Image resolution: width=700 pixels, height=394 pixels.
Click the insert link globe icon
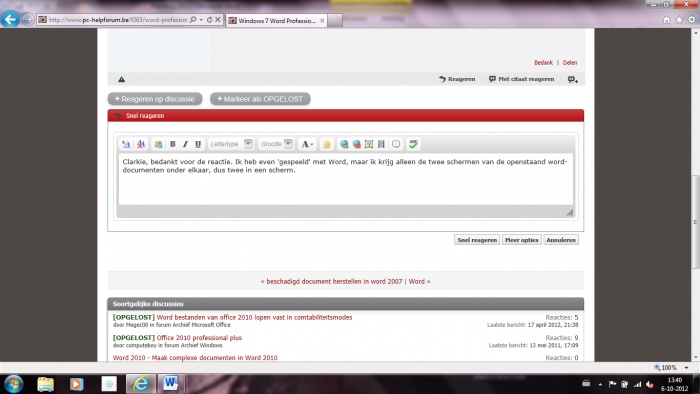pos(344,144)
